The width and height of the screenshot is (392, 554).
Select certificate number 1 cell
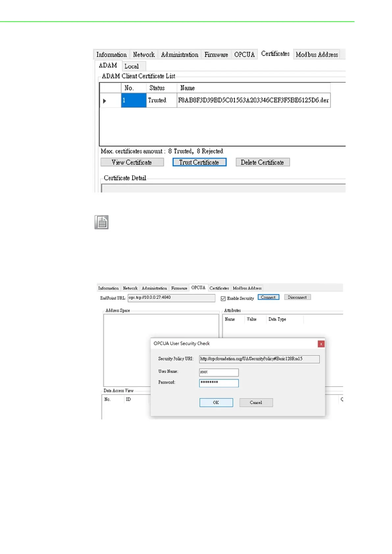coord(134,100)
